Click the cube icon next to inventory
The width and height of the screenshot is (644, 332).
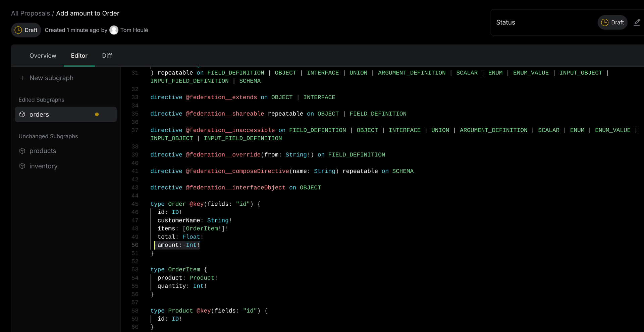tap(22, 166)
